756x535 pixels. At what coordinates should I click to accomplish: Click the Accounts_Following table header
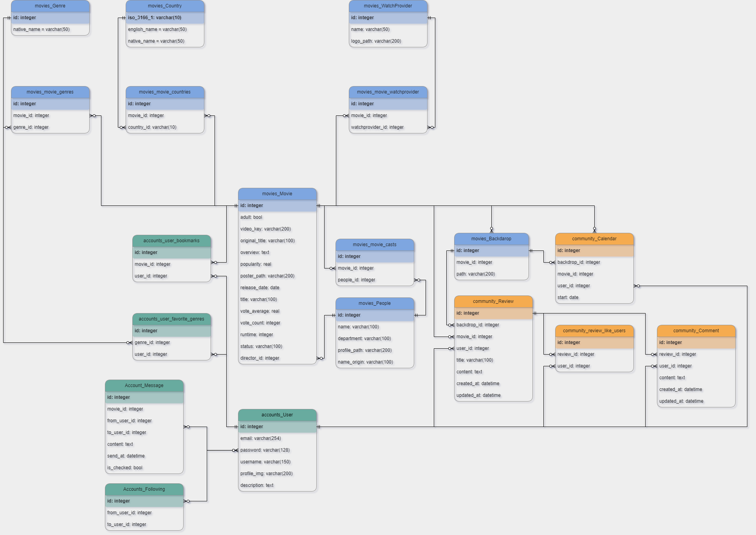[x=144, y=489]
